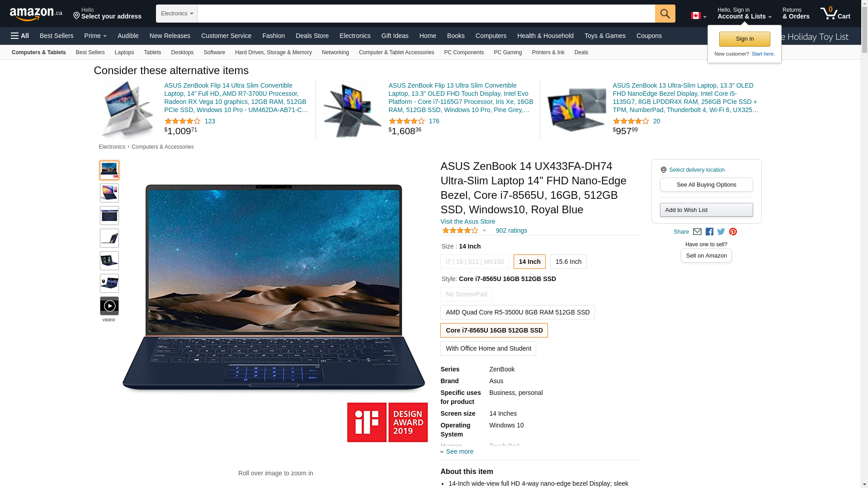Viewport: 868px width, 488px height.
Task: Choose AMD Quad Core R5-3500U style option
Action: [518, 312]
